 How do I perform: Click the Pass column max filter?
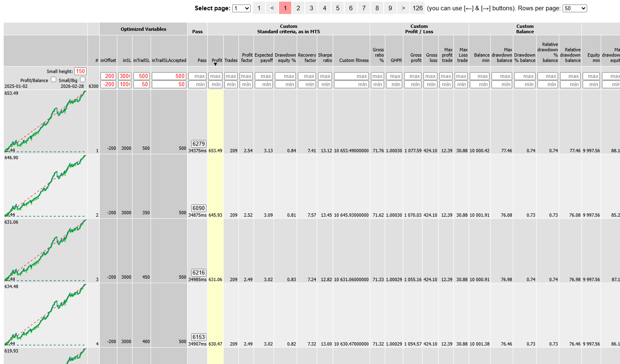(x=197, y=76)
